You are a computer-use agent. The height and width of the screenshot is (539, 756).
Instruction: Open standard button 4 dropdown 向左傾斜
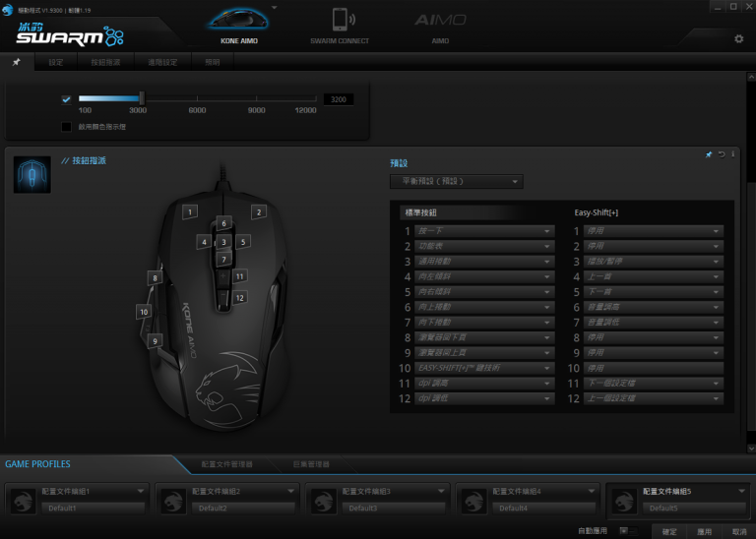point(484,277)
